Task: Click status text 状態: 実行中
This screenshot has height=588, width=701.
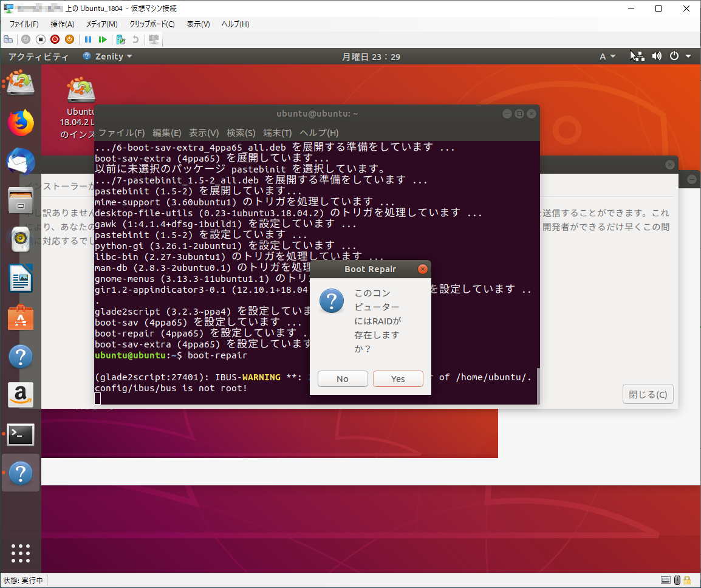Action: click(23, 580)
